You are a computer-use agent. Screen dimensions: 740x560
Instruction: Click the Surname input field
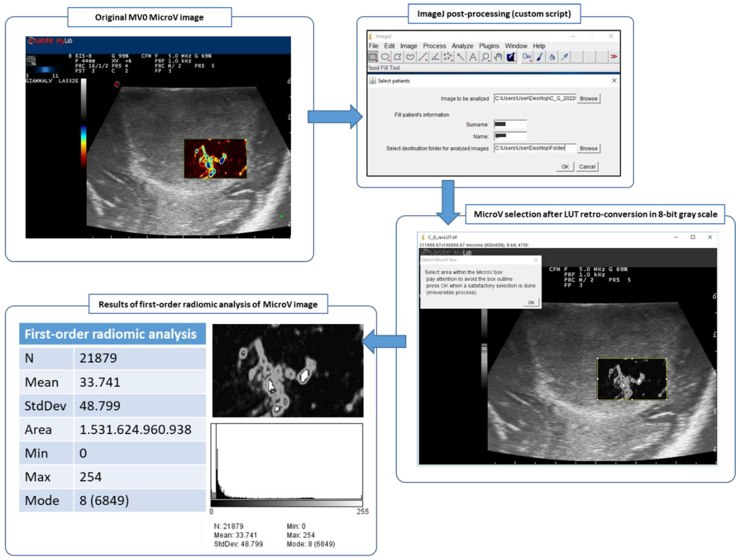point(510,124)
